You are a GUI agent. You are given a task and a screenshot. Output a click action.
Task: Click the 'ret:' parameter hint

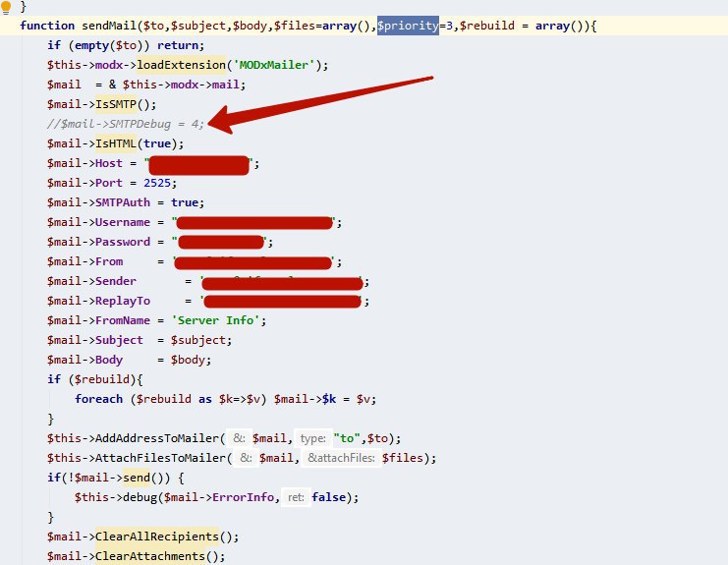[296, 497]
